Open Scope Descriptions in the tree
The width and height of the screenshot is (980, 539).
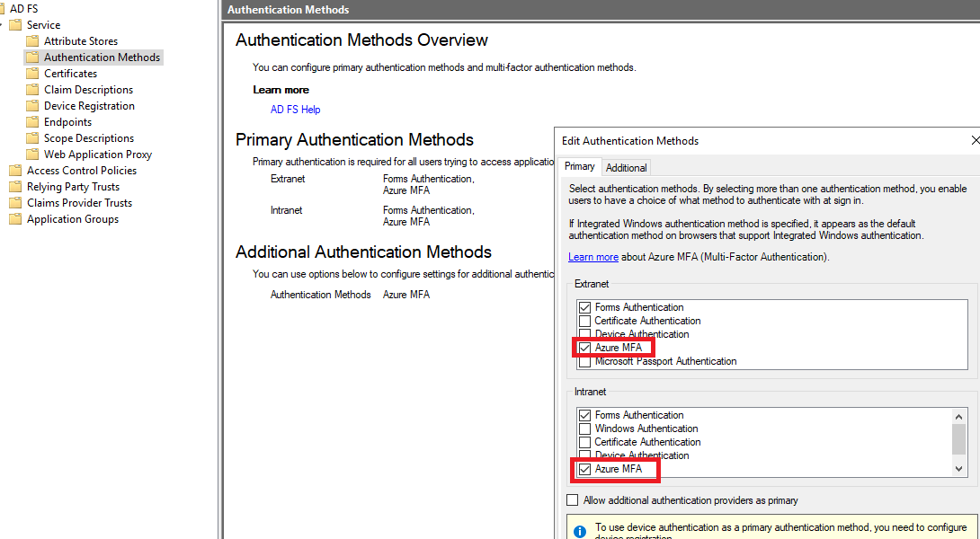click(89, 138)
